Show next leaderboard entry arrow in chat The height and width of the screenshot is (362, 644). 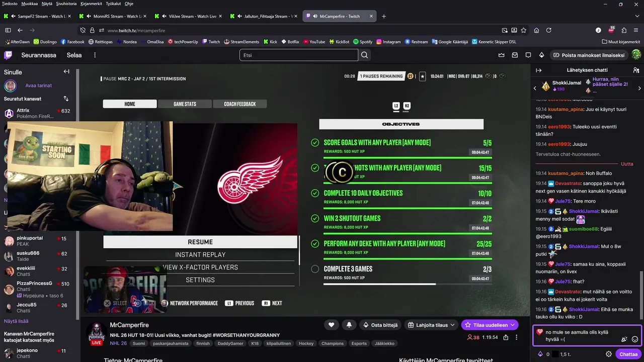click(639, 88)
